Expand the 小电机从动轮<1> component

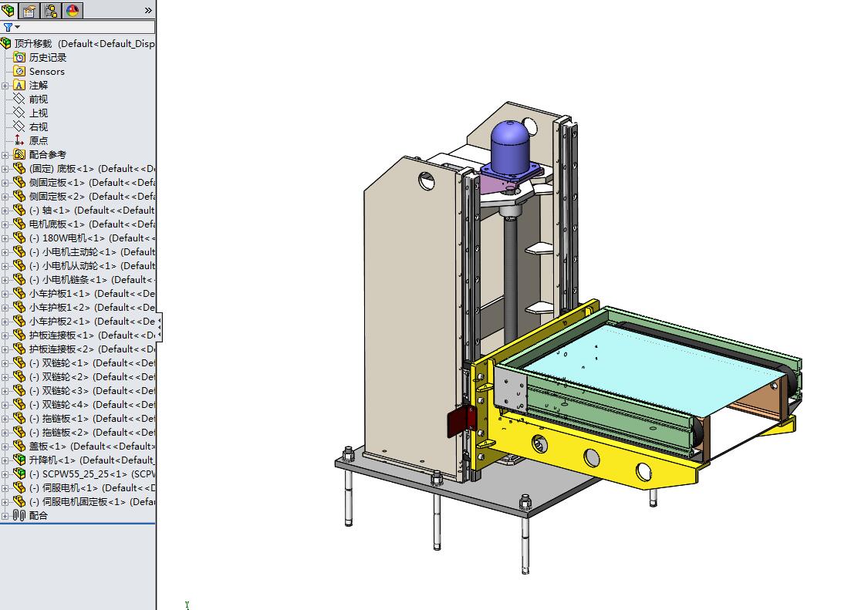coord(5,266)
